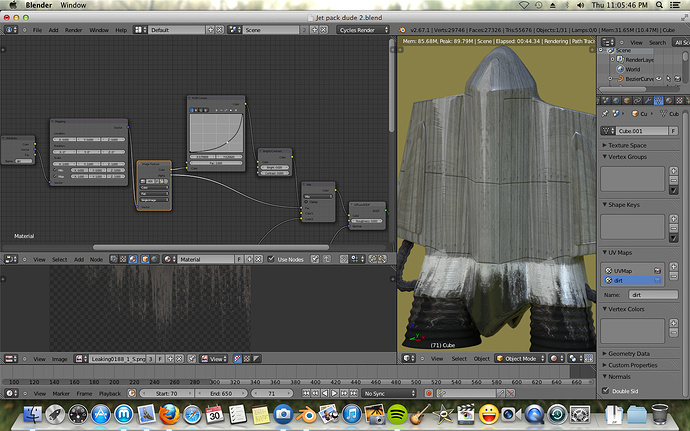Toggle Clamp checkbox in the Mix node

(x=306, y=202)
